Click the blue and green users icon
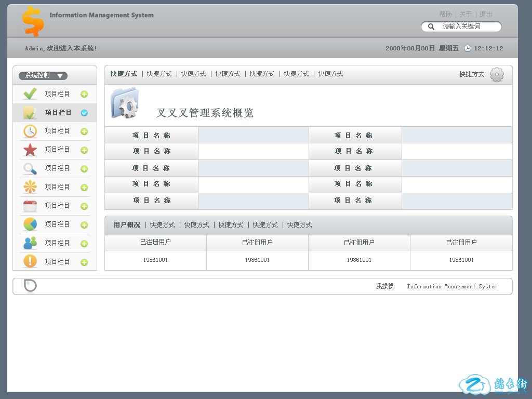Screen dimensions: 532x399 (x=30, y=243)
